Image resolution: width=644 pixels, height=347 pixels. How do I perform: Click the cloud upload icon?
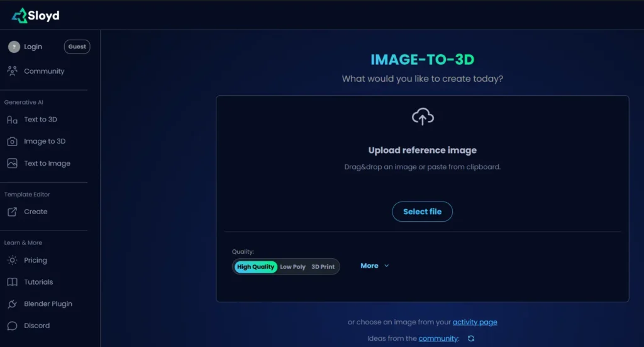coord(423,117)
